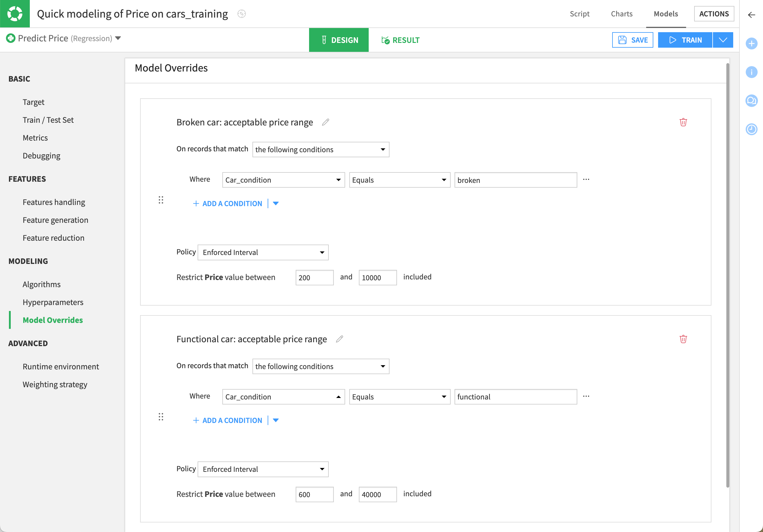Image resolution: width=763 pixels, height=532 pixels.
Task: Edit the Functional car override title
Action: pos(339,339)
